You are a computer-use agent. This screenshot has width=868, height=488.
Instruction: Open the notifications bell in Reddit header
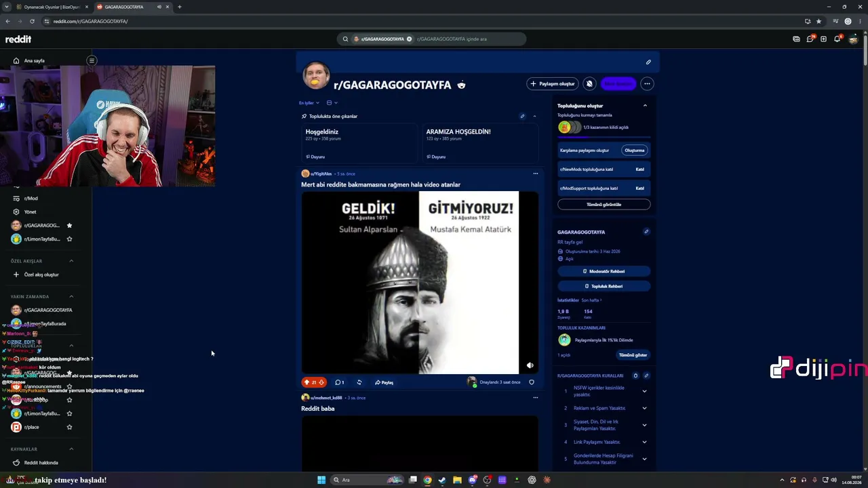coord(837,39)
